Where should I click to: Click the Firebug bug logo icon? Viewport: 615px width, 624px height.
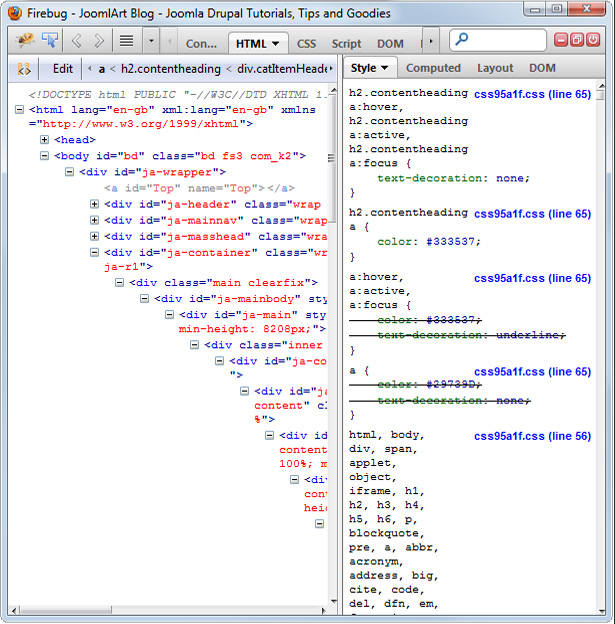25,40
